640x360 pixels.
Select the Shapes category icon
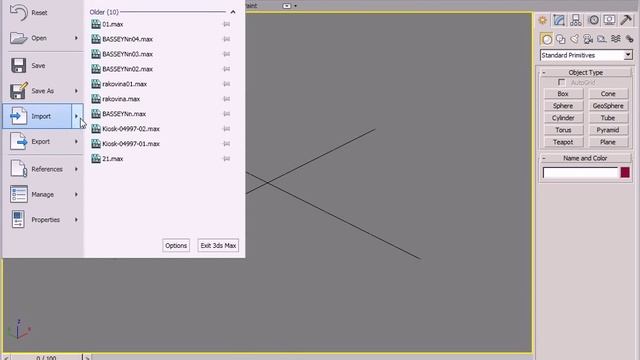click(x=561, y=39)
